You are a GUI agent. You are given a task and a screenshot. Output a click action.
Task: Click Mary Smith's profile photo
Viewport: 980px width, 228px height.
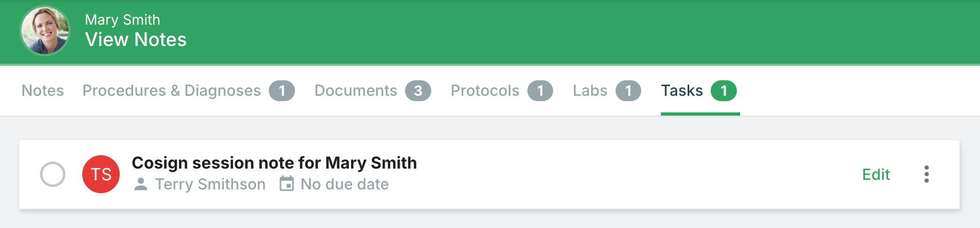(x=45, y=31)
